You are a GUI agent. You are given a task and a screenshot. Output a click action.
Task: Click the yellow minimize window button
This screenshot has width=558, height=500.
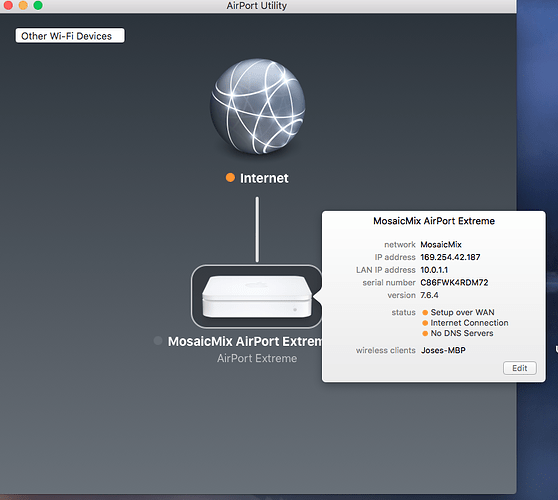pyautogui.click(x=23, y=5)
